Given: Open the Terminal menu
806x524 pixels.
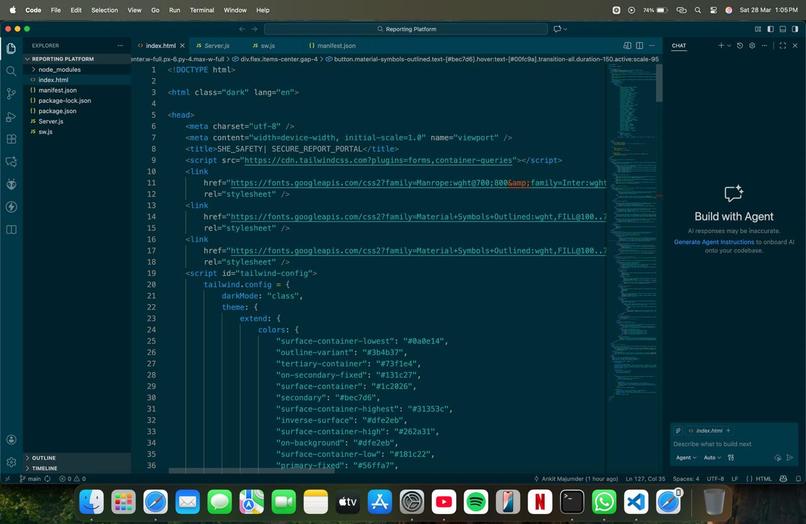Looking at the screenshot, I should 202,10.
